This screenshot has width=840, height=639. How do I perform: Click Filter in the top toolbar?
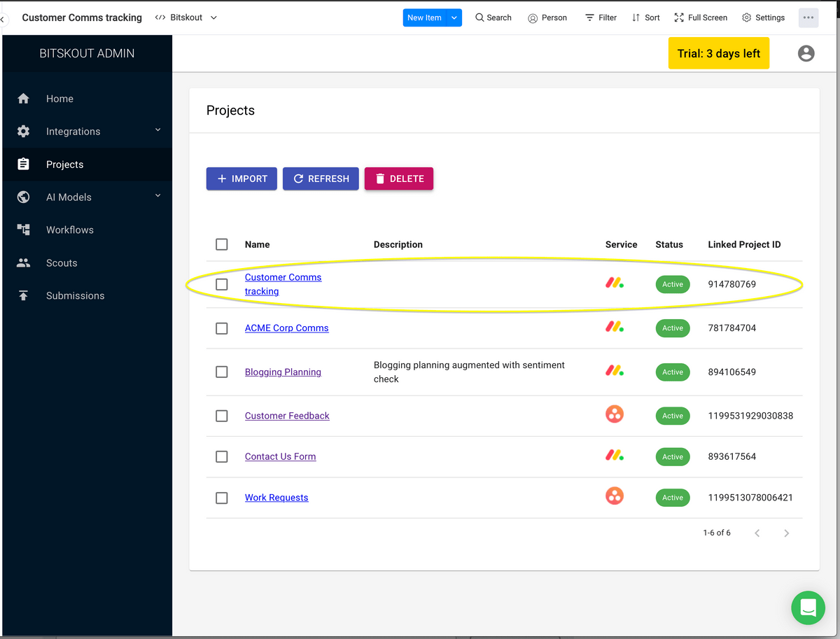click(601, 17)
